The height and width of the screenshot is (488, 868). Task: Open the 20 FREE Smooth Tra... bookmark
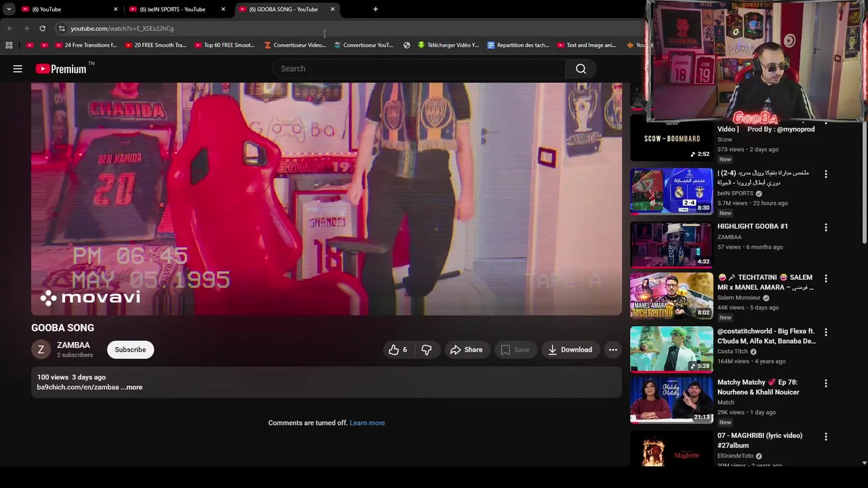tap(155, 45)
